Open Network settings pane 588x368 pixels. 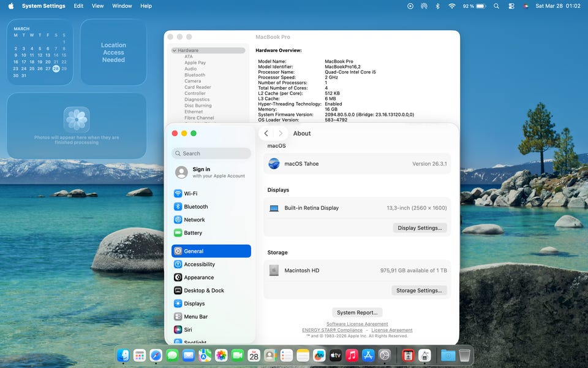pyautogui.click(x=194, y=220)
